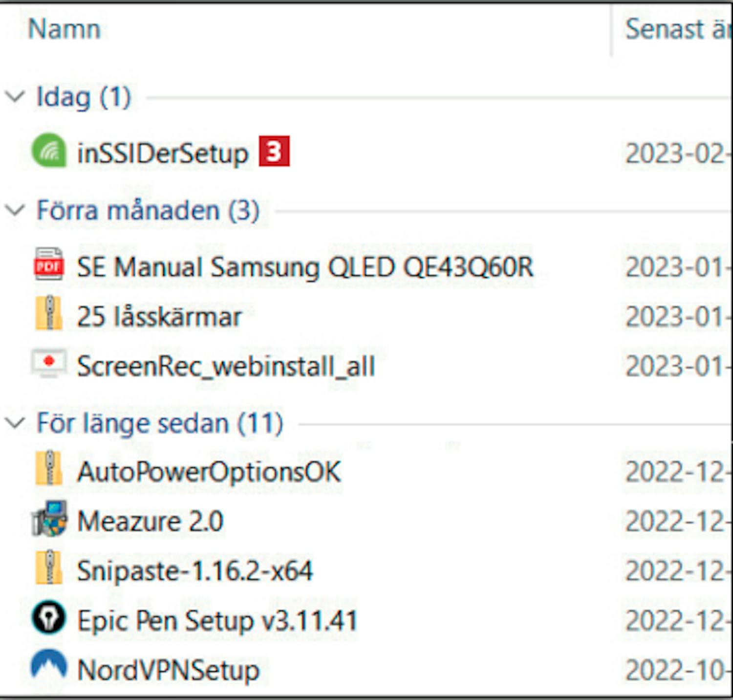Select the Epic Pen Setup v3.11.41 filename
The image size is (733, 700).
click(217, 621)
